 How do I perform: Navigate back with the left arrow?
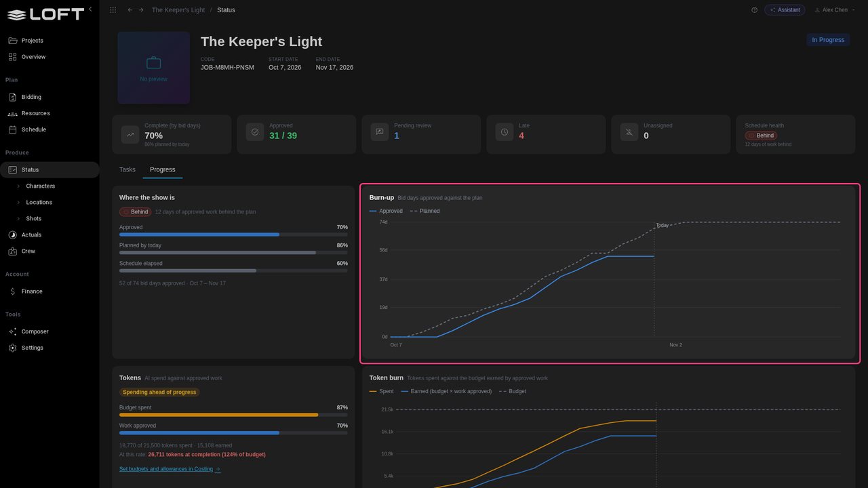(130, 10)
